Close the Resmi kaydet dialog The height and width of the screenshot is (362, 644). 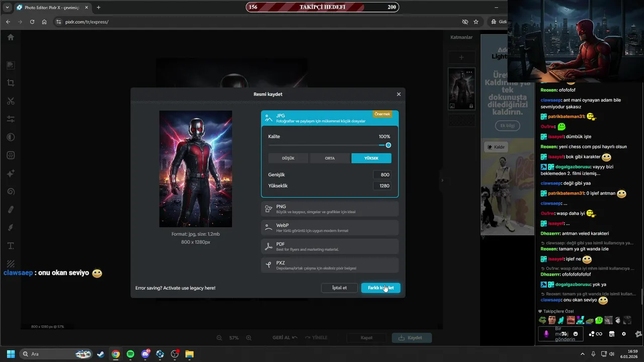(x=398, y=94)
